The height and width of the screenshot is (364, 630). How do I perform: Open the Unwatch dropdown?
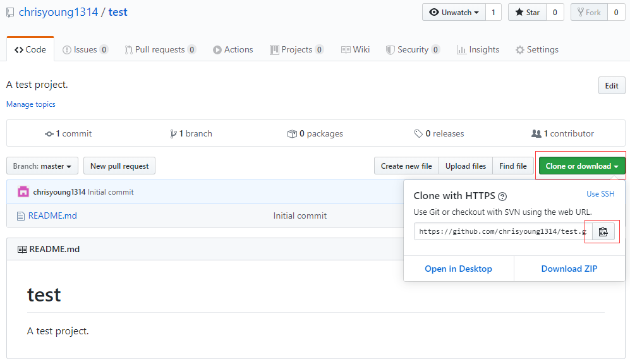tap(454, 13)
